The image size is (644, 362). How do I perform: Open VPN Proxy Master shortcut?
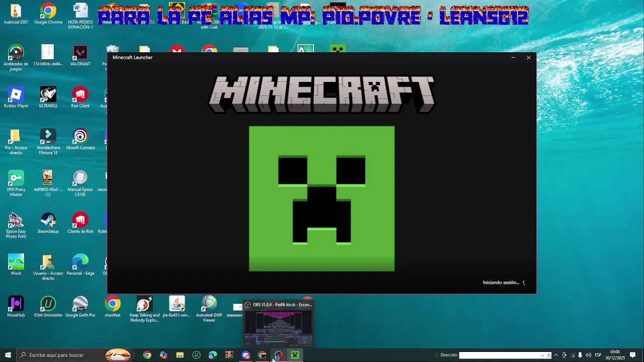click(x=16, y=184)
